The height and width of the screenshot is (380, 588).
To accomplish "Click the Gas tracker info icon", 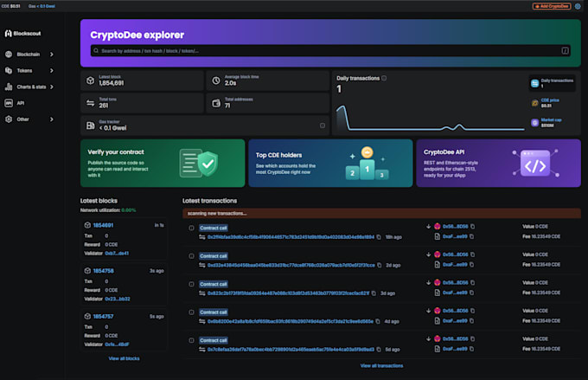I will [x=323, y=126].
